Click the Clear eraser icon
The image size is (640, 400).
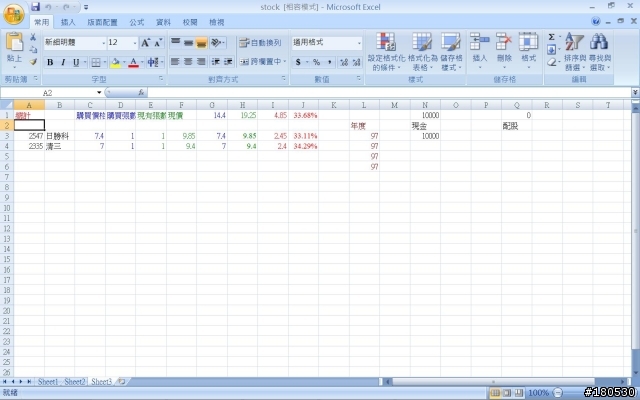click(x=551, y=62)
